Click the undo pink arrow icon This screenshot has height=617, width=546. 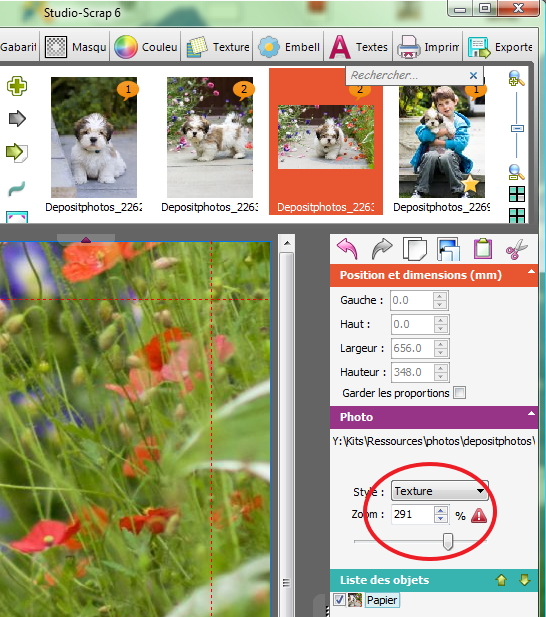coord(347,249)
